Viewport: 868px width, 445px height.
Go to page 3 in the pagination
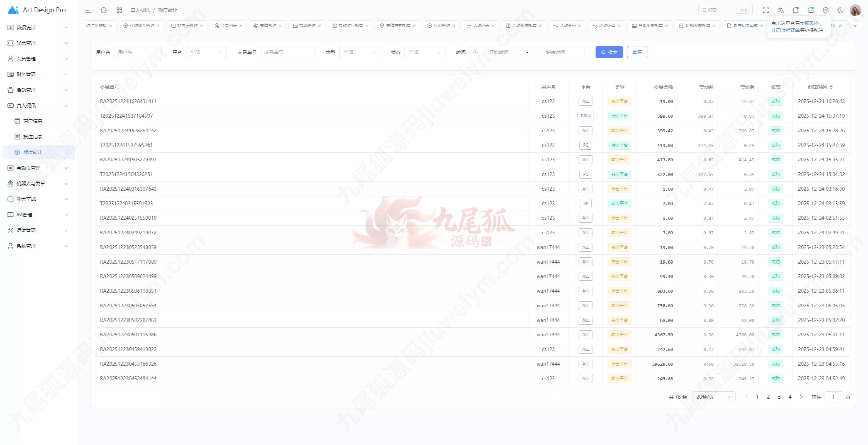[779, 397]
